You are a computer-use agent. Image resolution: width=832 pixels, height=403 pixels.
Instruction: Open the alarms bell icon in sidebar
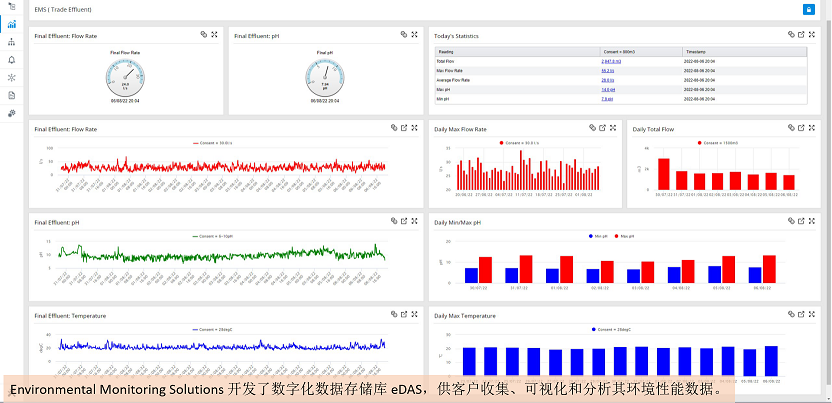click(x=11, y=59)
